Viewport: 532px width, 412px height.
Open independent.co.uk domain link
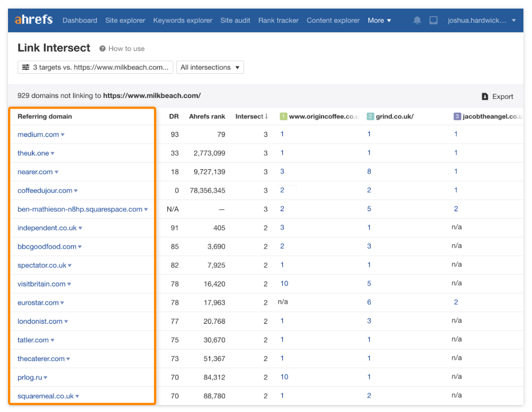[x=47, y=228]
